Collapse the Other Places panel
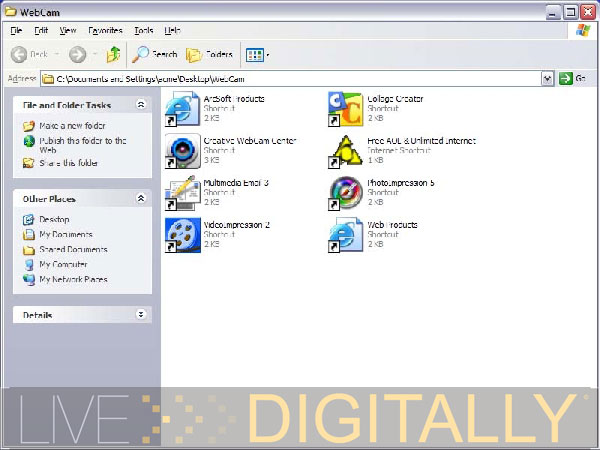The image size is (600, 450). [141, 199]
